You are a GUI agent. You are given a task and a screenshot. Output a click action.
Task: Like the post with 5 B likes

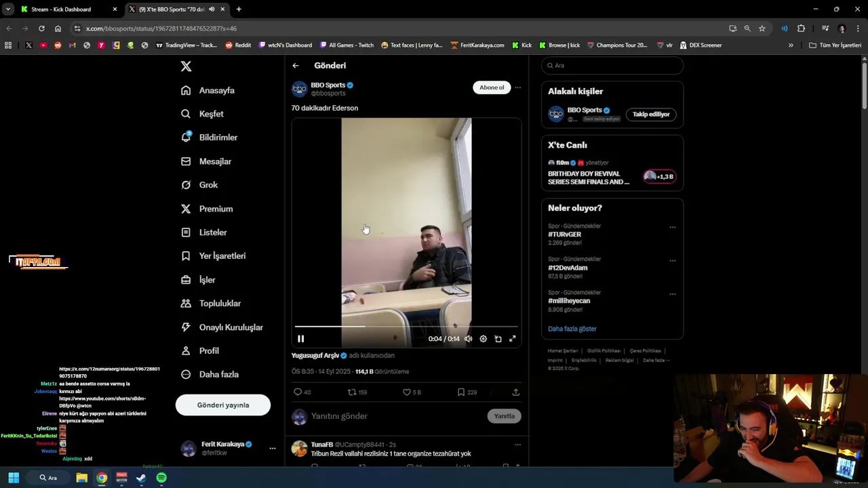tap(412, 392)
